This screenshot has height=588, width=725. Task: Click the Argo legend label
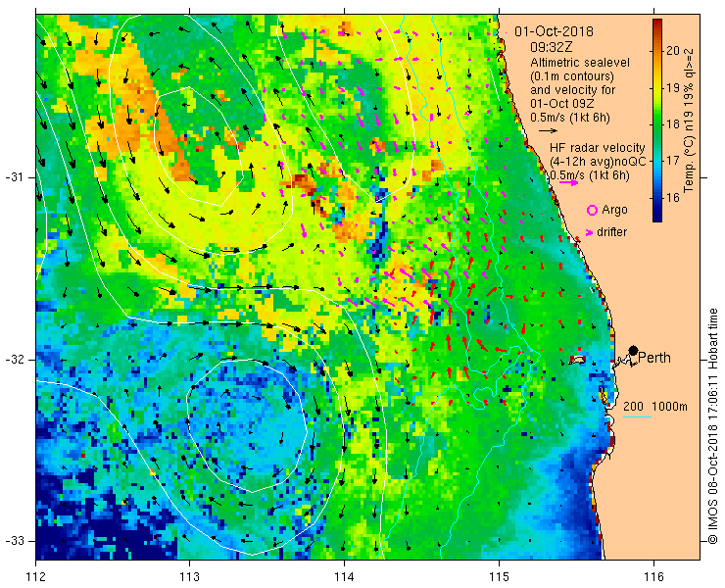click(x=614, y=210)
